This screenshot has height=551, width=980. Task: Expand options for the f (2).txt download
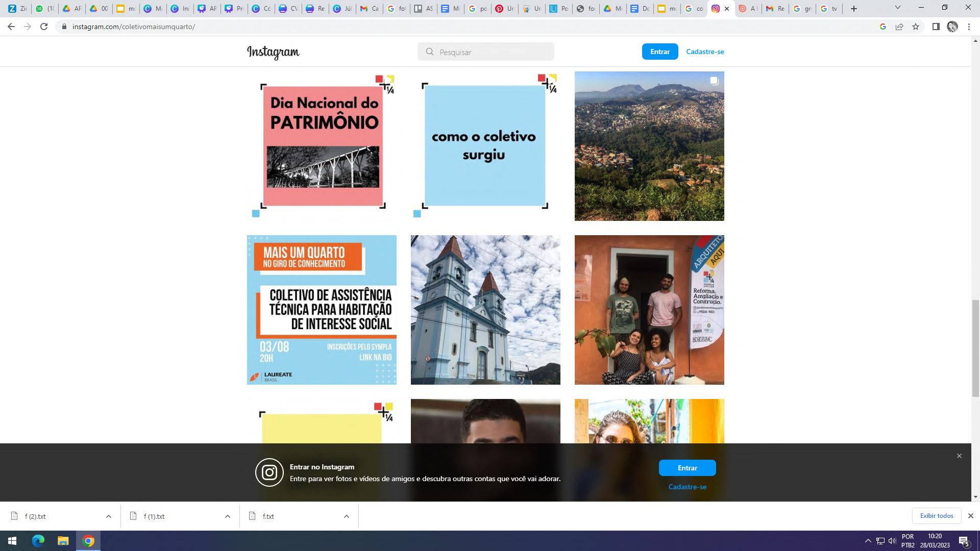109,516
